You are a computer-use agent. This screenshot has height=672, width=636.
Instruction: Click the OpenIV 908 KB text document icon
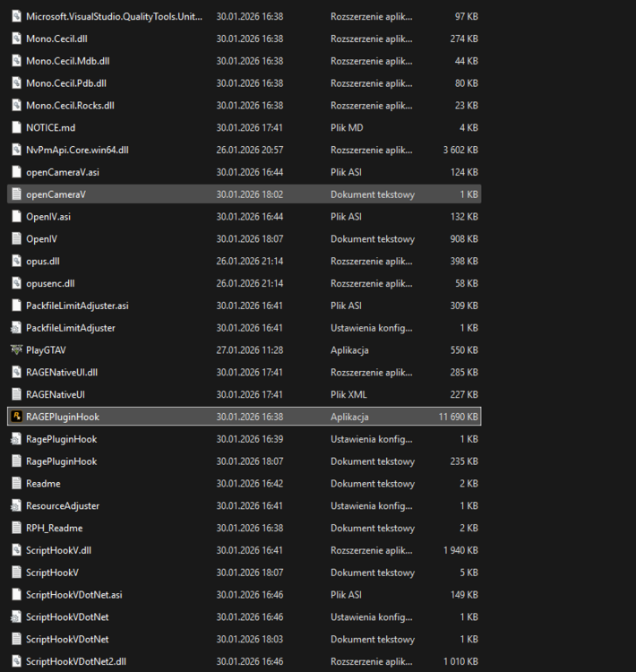coord(16,238)
